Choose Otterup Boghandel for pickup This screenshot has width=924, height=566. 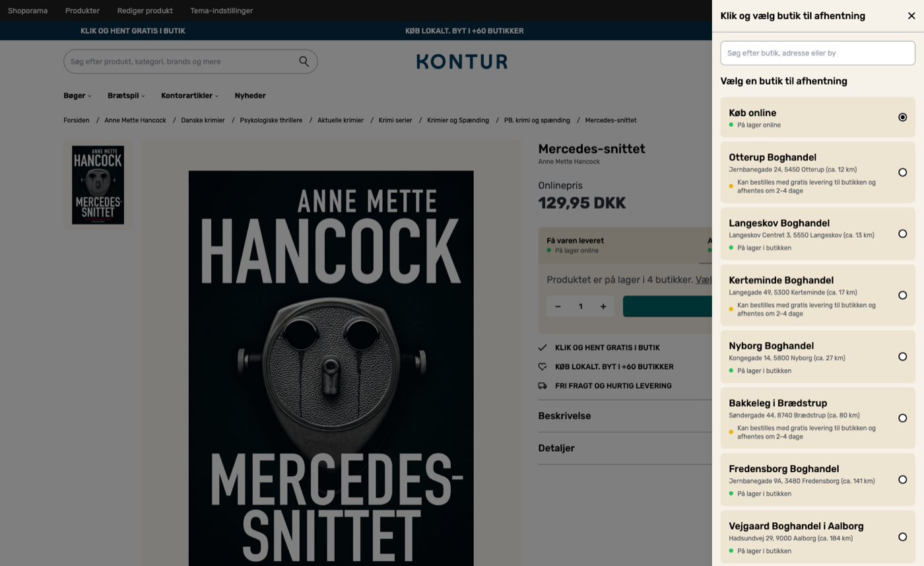(902, 172)
